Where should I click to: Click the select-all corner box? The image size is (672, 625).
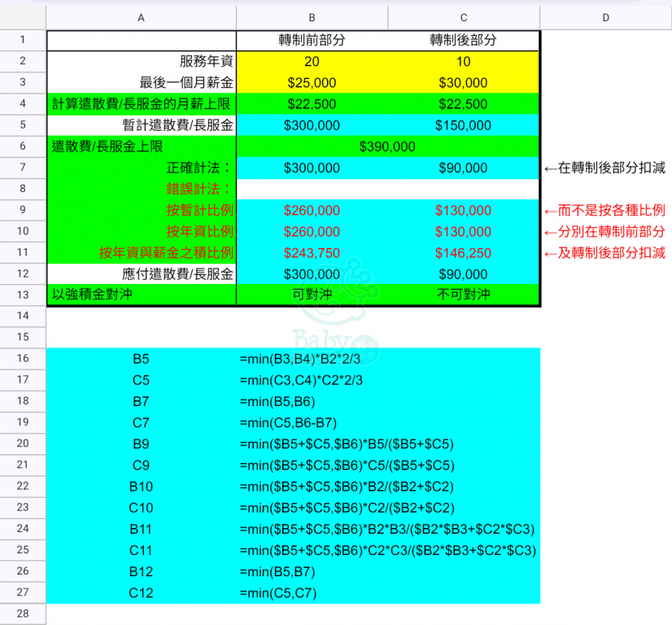click(x=23, y=17)
